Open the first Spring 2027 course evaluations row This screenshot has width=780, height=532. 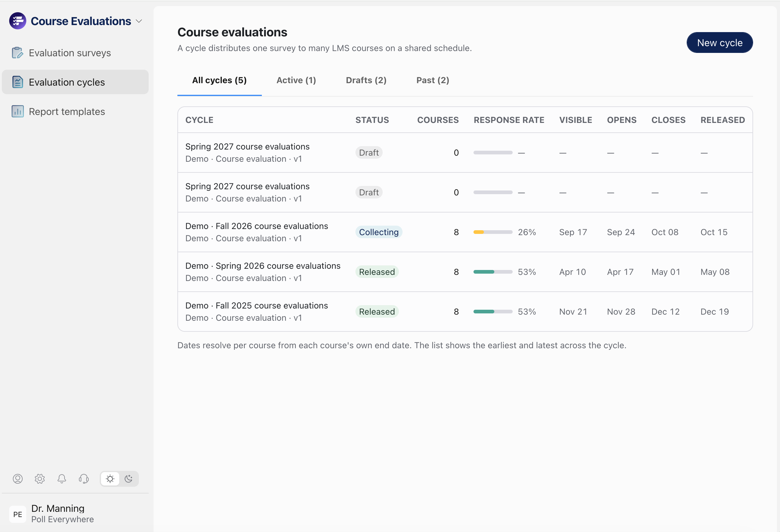click(465, 153)
